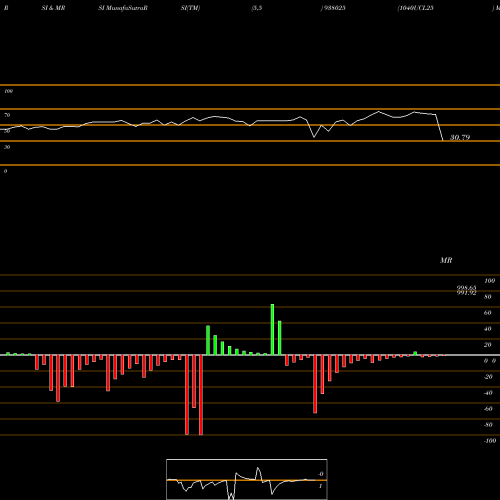Click the RSI axis label 0
The image size is (500, 500).
(5, 171)
